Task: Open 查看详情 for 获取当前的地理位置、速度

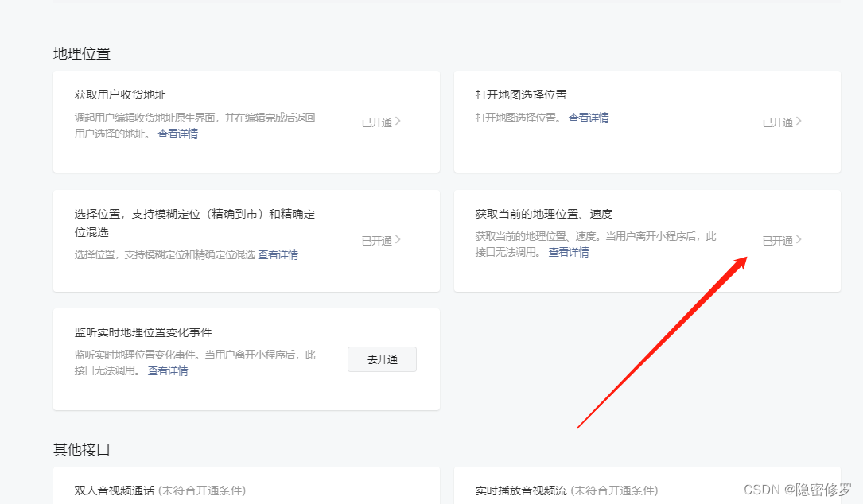Action: click(569, 252)
